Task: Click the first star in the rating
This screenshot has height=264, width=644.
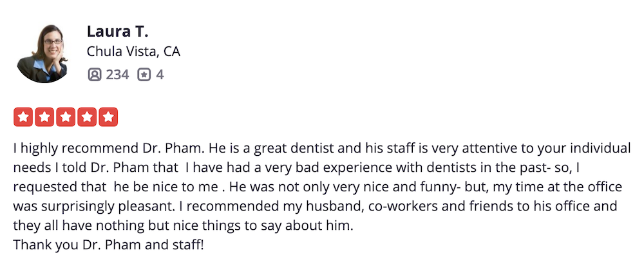Action: 23,117
